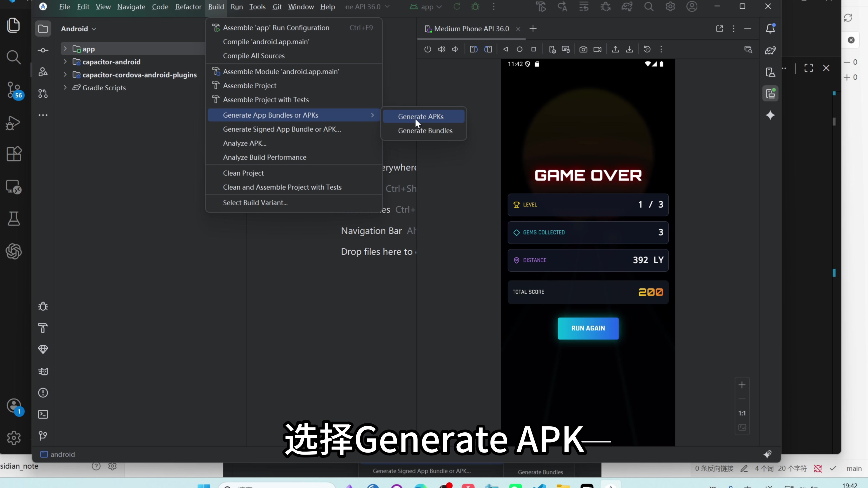Rotate emulator left using rotate icon
The height and width of the screenshot is (488, 868).
point(473,49)
